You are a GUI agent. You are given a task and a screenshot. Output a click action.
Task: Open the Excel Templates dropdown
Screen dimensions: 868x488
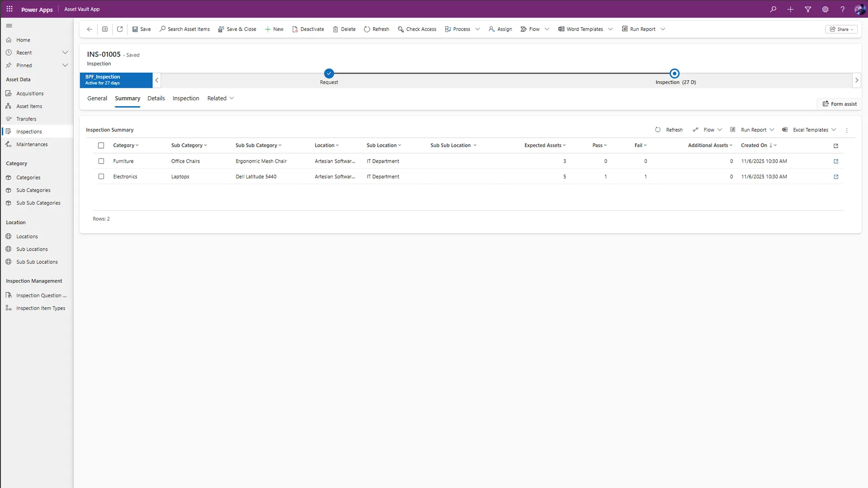(x=833, y=130)
